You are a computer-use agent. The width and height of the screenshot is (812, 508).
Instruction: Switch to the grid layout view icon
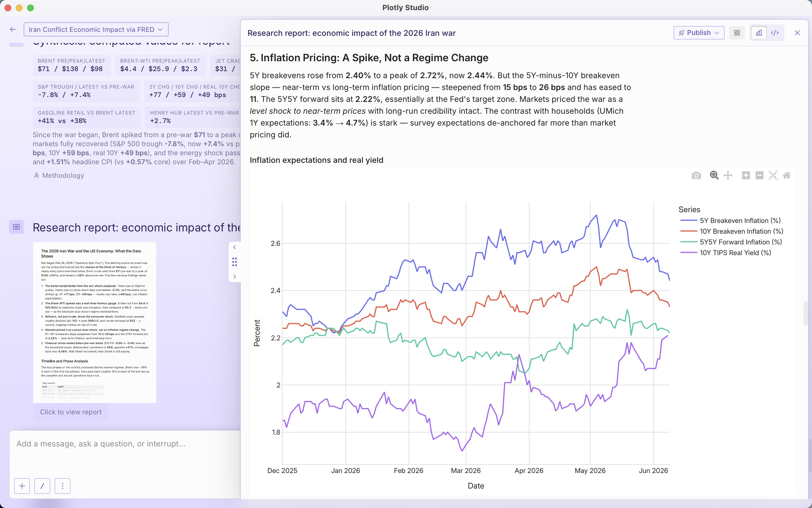pyautogui.click(x=737, y=32)
